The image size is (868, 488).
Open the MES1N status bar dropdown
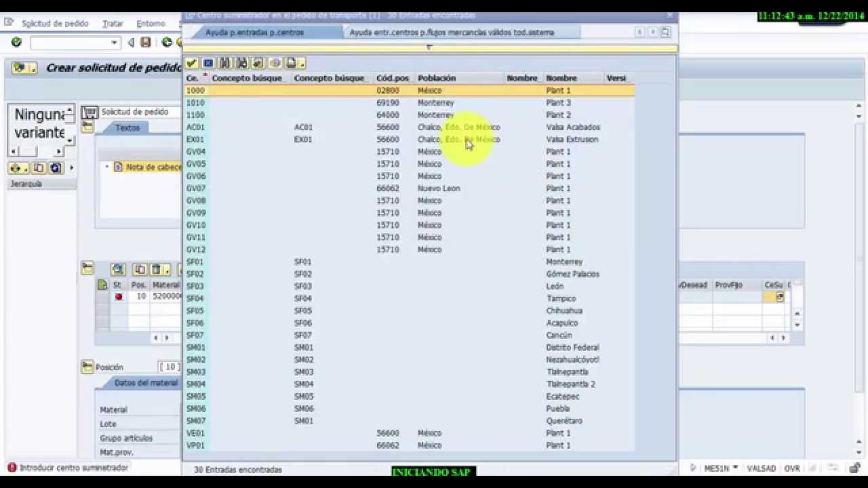point(735,468)
